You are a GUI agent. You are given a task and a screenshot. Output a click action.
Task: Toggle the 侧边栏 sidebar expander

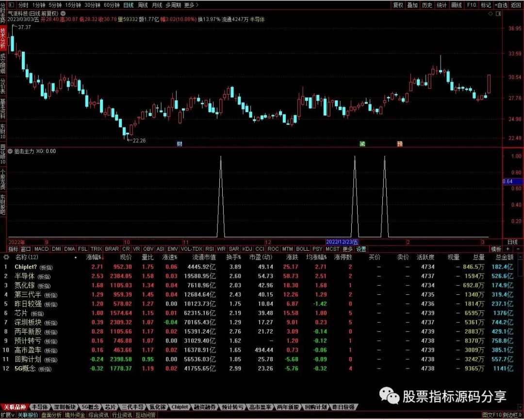coord(513,415)
